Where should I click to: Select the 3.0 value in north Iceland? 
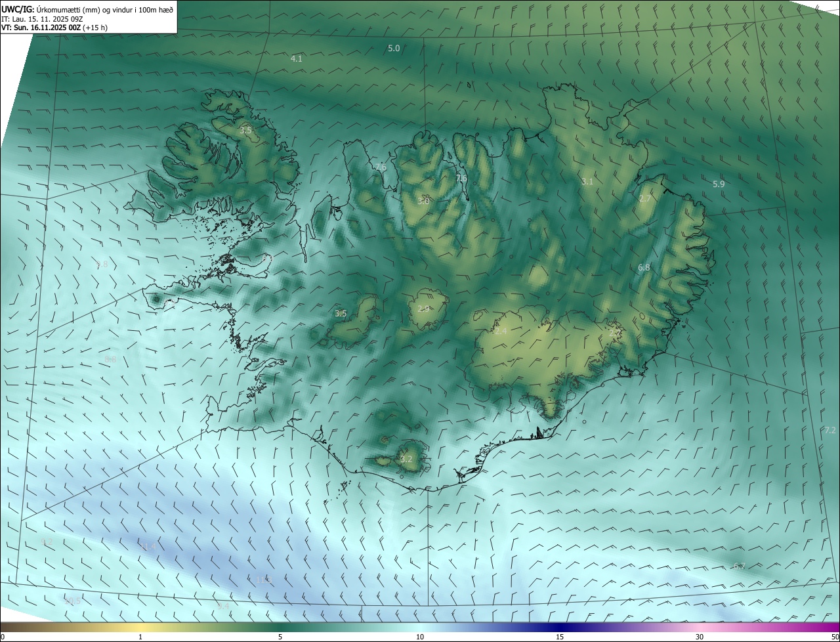point(423,201)
